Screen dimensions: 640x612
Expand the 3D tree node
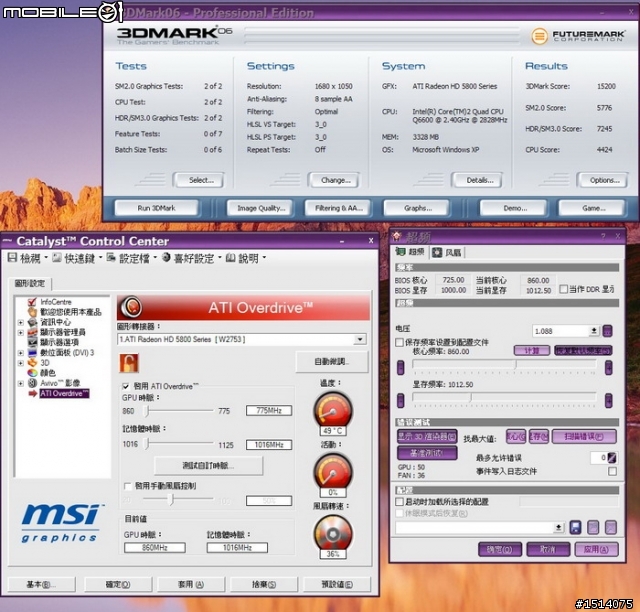(20, 363)
